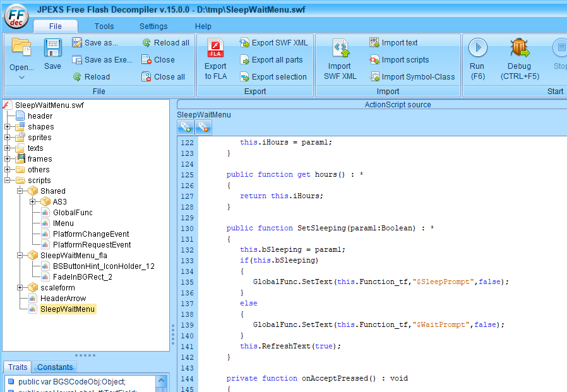Viewport: 567px width, 392px height.
Task: Click Reload all button
Action: tap(165, 43)
